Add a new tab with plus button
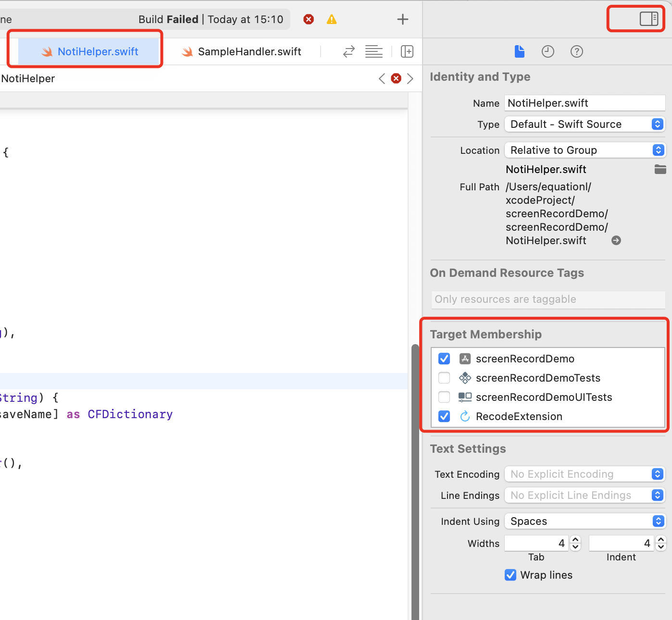The height and width of the screenshot is (620, 672). pyautogui.click(x=403, y=19)
